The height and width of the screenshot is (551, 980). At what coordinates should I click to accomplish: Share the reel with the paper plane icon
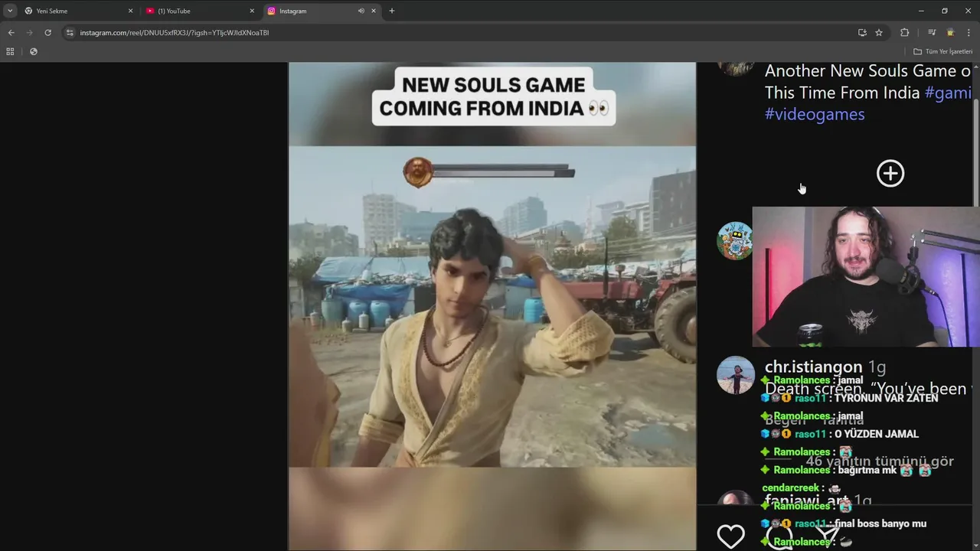point(828,535)
